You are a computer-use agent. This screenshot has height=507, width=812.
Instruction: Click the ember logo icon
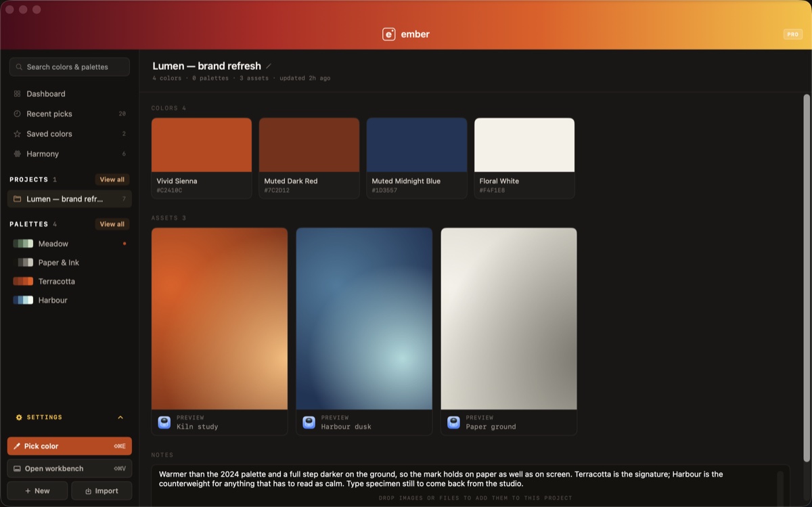pyautogui.click(x=388, y=34)
